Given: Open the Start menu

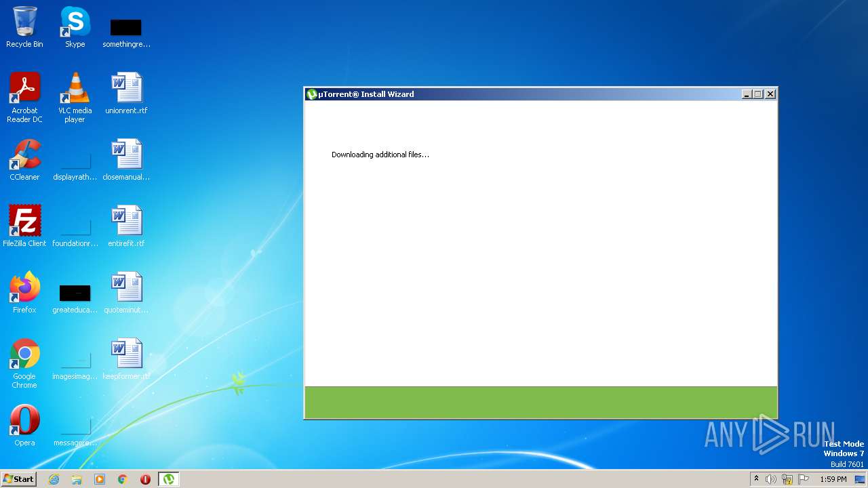Looking at the screenshot, I should (18, 479).
